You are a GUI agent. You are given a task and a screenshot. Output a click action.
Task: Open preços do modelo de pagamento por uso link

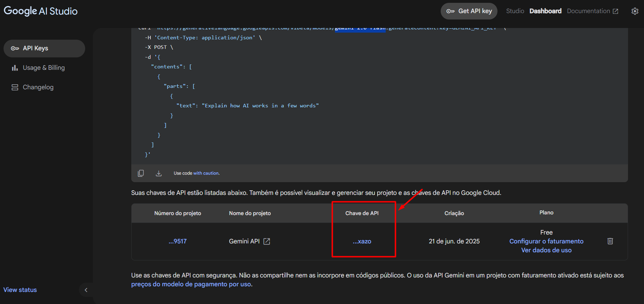(191, 284)
